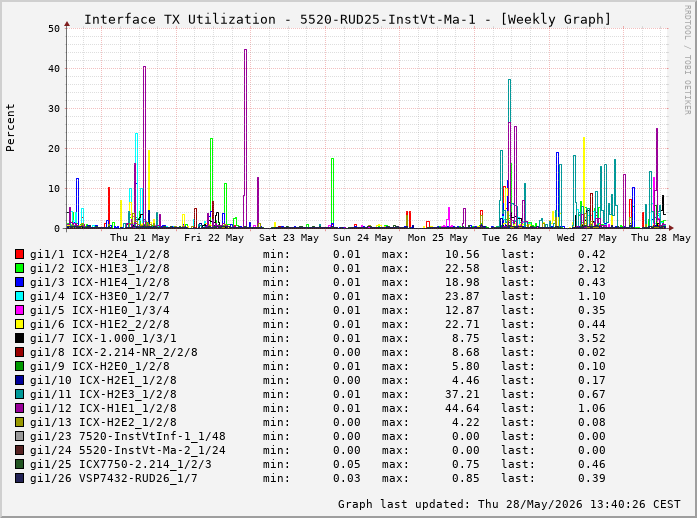Click the olive swatch for gi1/13

[x=19, y=422]
